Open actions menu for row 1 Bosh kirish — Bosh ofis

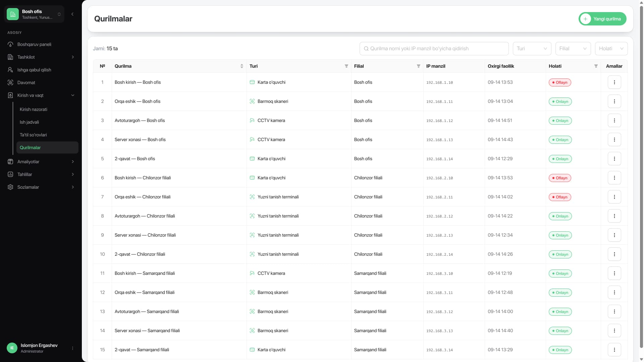[614, 82]
